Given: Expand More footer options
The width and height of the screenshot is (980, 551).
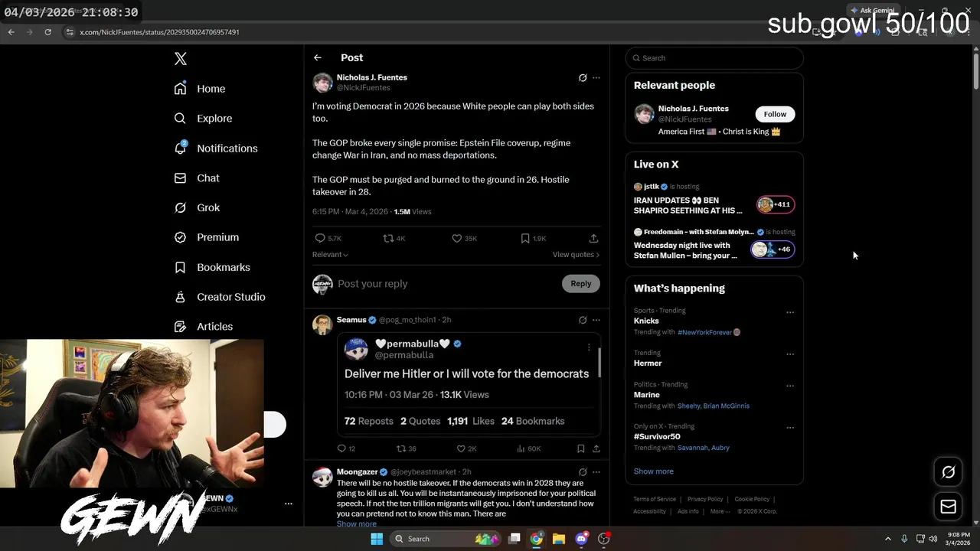Looking at the screenshot, I should [720, 511].
